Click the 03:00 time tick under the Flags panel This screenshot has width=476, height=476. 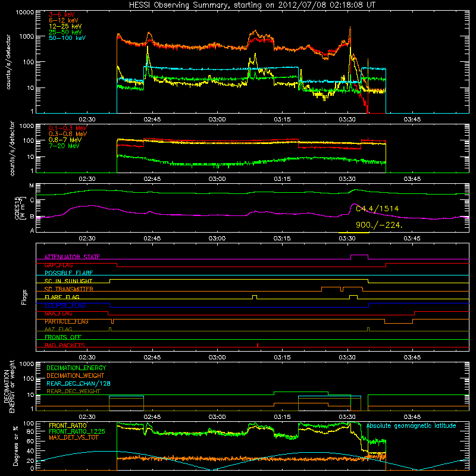click(x=217, y=358)
